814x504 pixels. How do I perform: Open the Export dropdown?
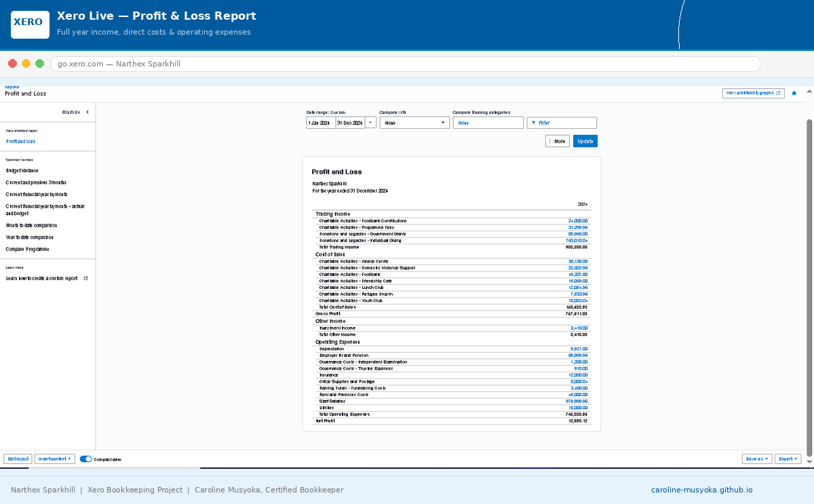788,459
